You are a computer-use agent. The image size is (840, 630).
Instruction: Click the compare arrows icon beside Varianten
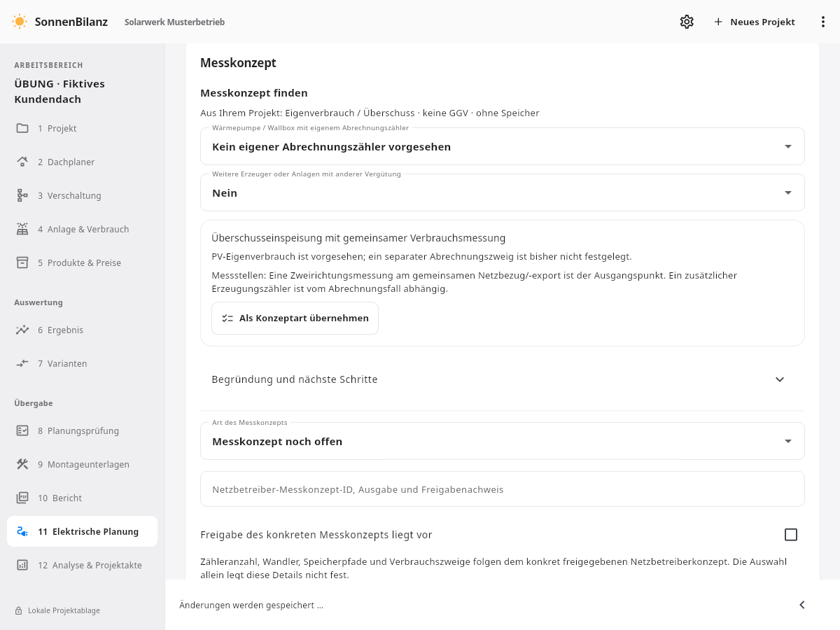[22, 363]
